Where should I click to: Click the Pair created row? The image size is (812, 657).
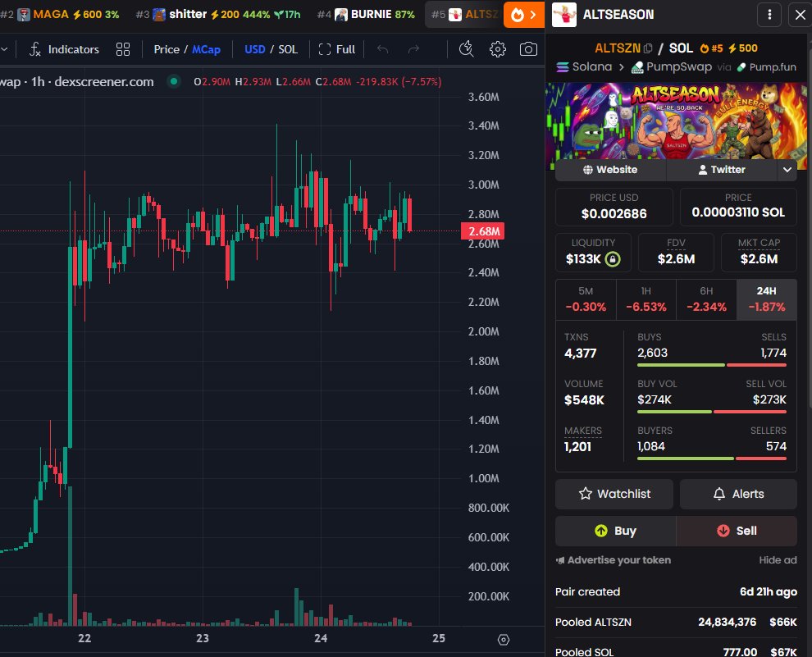click(x=676, y=591)
